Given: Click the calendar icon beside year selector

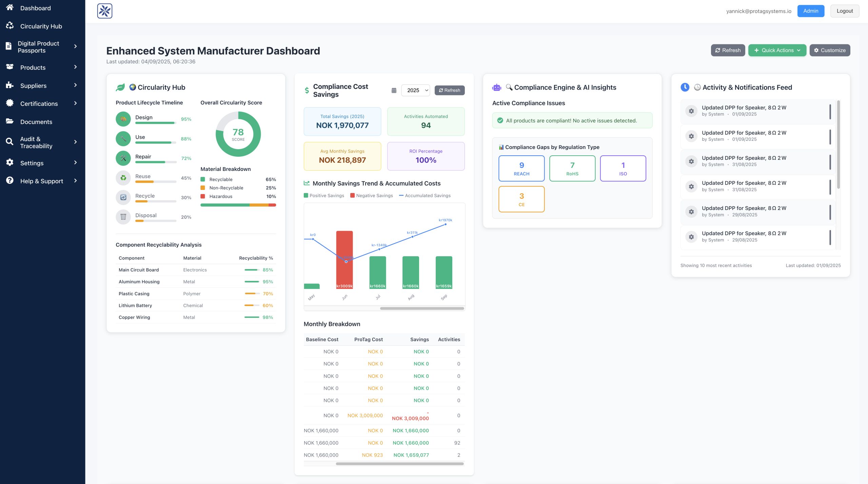Looking at the screenshot, I should pos(394,90).
